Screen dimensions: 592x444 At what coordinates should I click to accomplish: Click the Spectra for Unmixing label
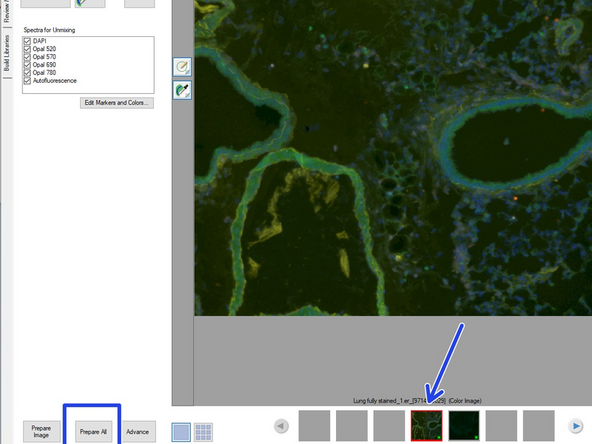(49, 30)
